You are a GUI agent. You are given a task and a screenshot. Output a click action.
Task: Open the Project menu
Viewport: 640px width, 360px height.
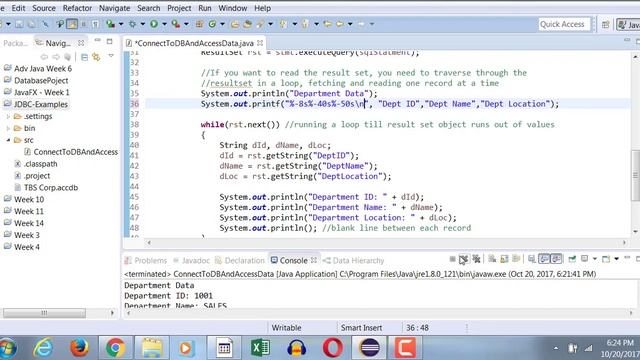coord(179,8)
